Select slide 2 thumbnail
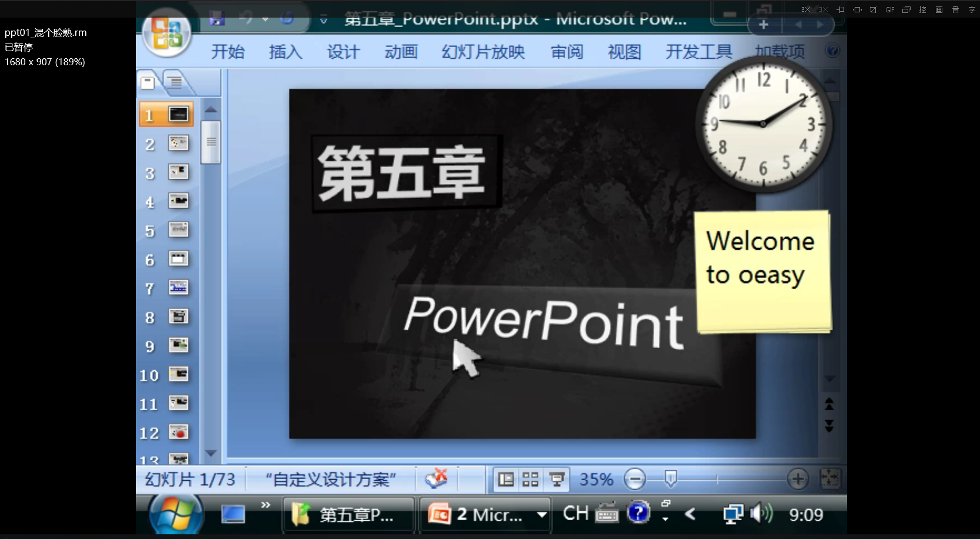Viewport: 980px width, 539px height. pyautogui.click(x=178, y=143)
